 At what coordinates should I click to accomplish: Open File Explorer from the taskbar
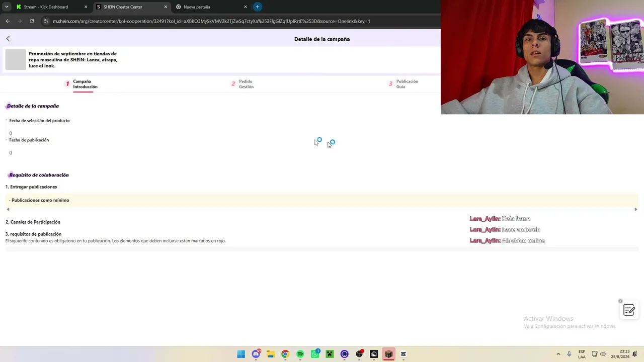270,354
